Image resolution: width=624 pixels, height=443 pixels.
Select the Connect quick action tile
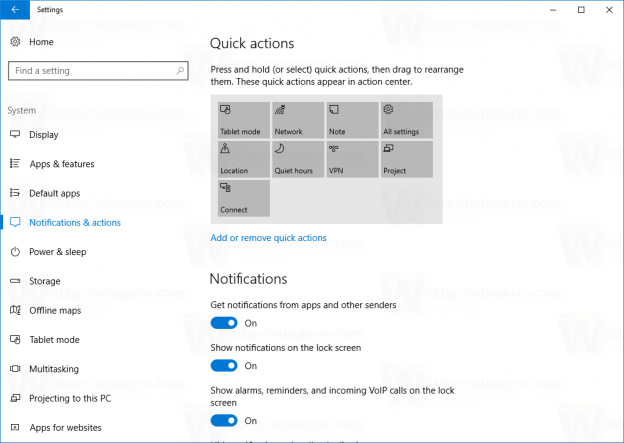coord(244,198)
